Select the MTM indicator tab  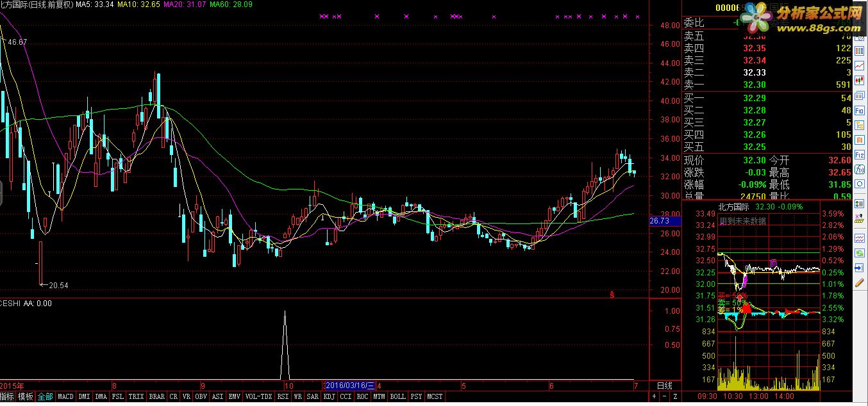(x=379, y=396)
